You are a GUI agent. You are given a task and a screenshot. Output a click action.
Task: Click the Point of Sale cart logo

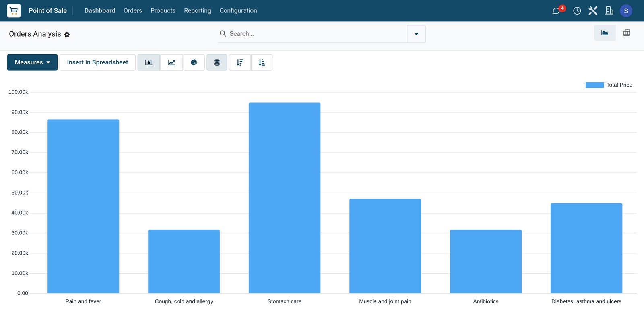14,10
